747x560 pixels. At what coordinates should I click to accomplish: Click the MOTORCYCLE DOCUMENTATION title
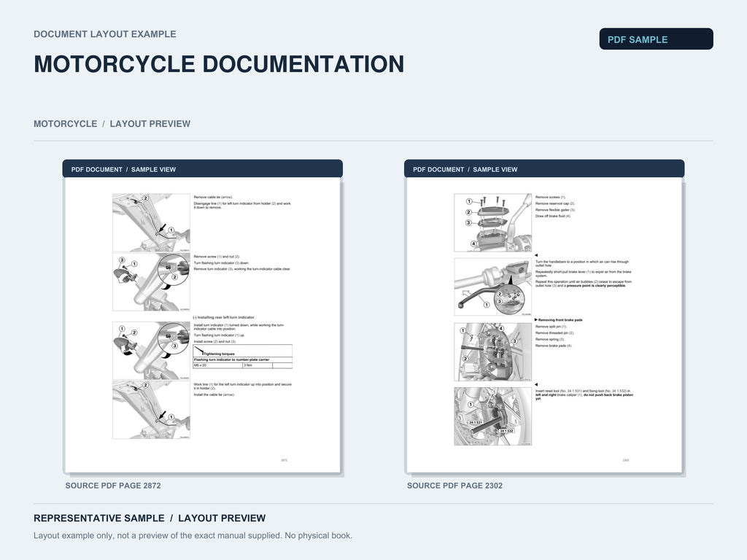[x=219, y=64]
